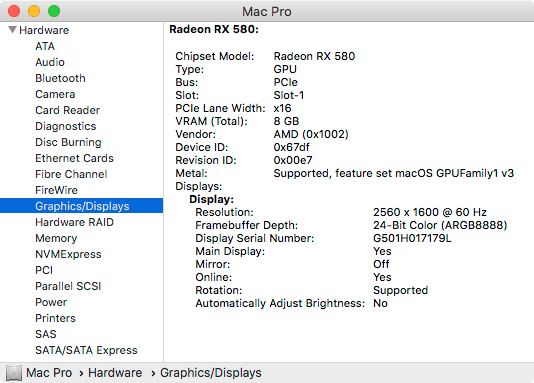Click Hardware in the path bar
The height and width of the screenshot is (383, 534).
pyautogui.click(x=115, y=373)
